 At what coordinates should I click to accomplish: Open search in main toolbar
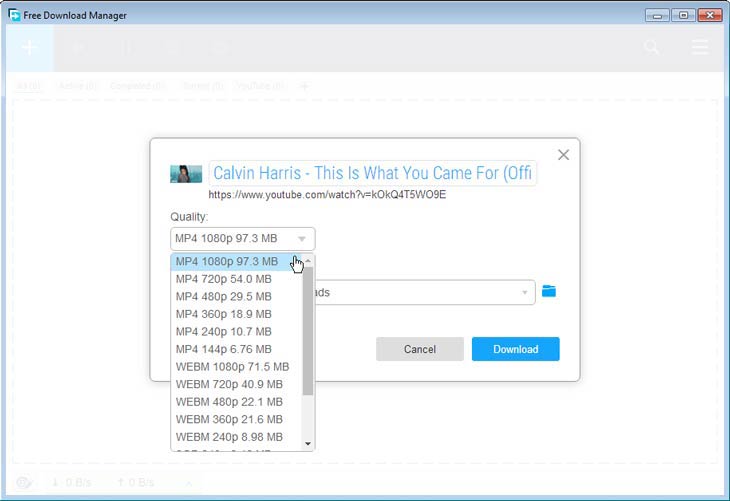click(x=651, y=47)
